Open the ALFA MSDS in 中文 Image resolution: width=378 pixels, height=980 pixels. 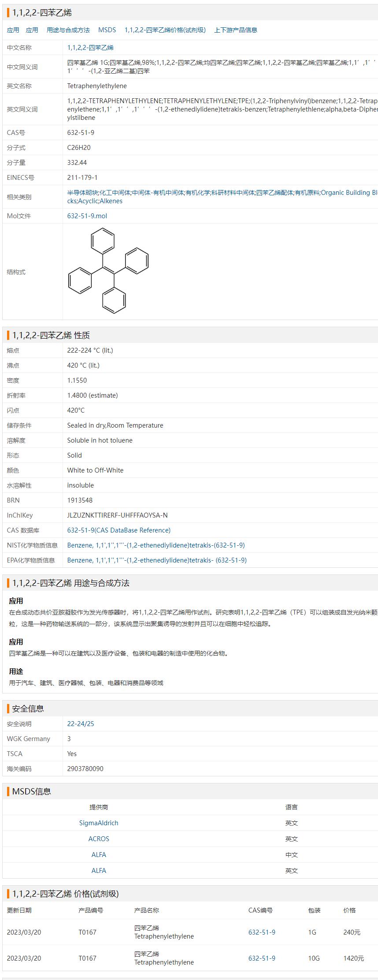pyautogui.click(x=99, y=855)
